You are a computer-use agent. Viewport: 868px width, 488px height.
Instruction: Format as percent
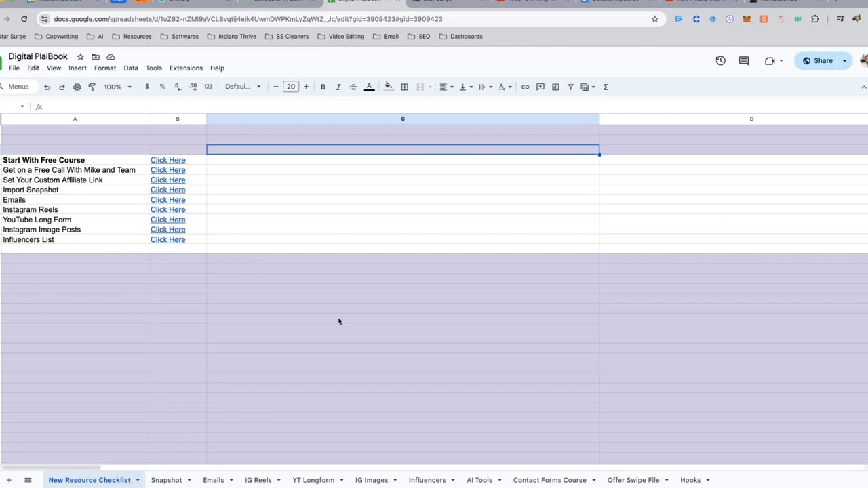162,87
